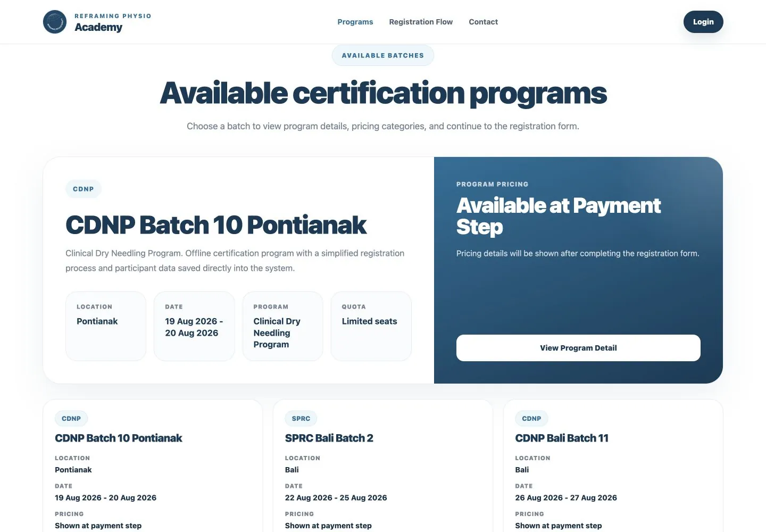Click the 'Clinical Dry Needling Program. Offline certification' description
The height and width of the screenshot is (532, 766).
235,261
